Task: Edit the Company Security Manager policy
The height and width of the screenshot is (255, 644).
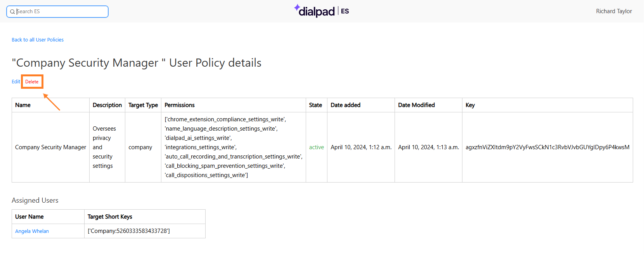Action: click(x=16, y=82)
